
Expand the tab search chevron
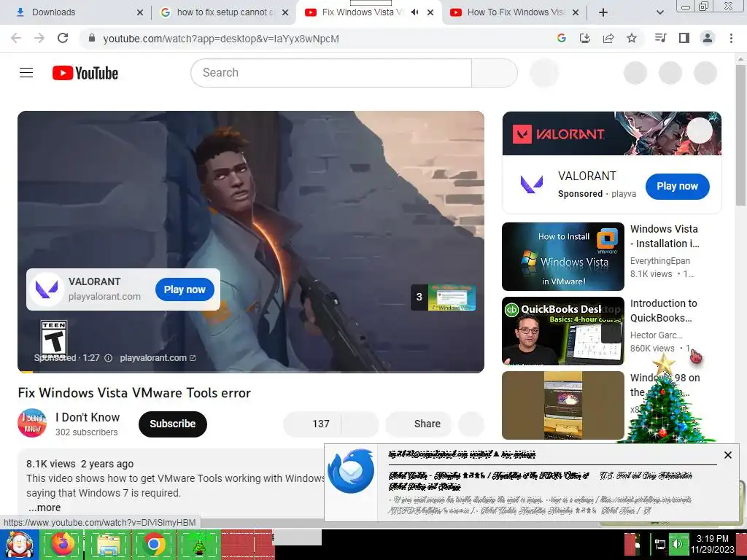pyautogui.click(x=659, y=12)
